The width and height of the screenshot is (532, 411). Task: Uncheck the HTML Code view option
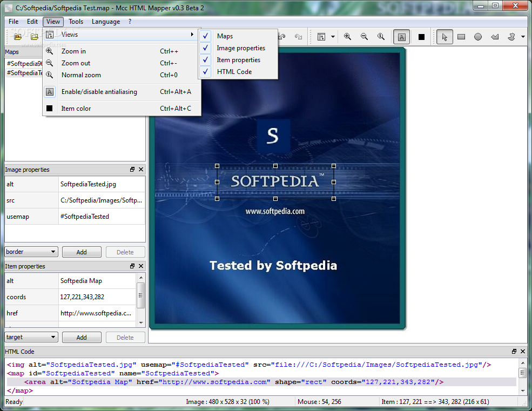(238, 72)
